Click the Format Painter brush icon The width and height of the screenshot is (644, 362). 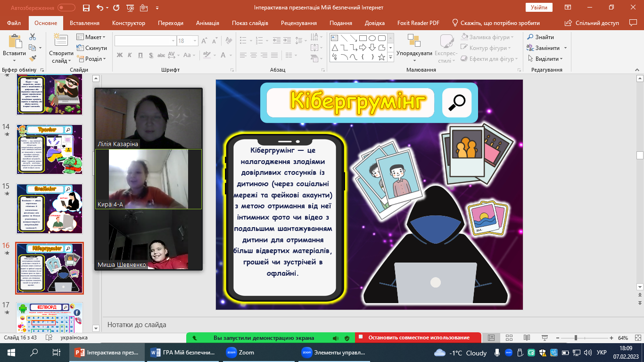(x=32, y=58)
